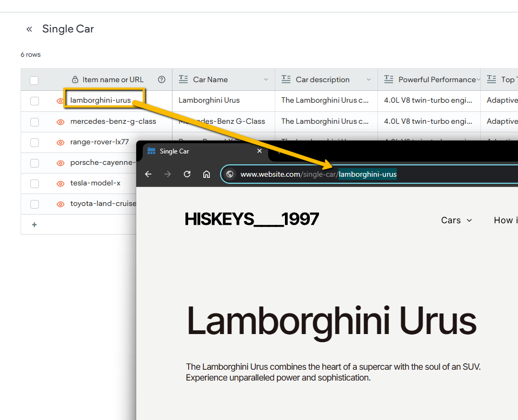The image size is (518, 420).
Task: Click the text icon in Powerful Performance header
Action: 389,79
